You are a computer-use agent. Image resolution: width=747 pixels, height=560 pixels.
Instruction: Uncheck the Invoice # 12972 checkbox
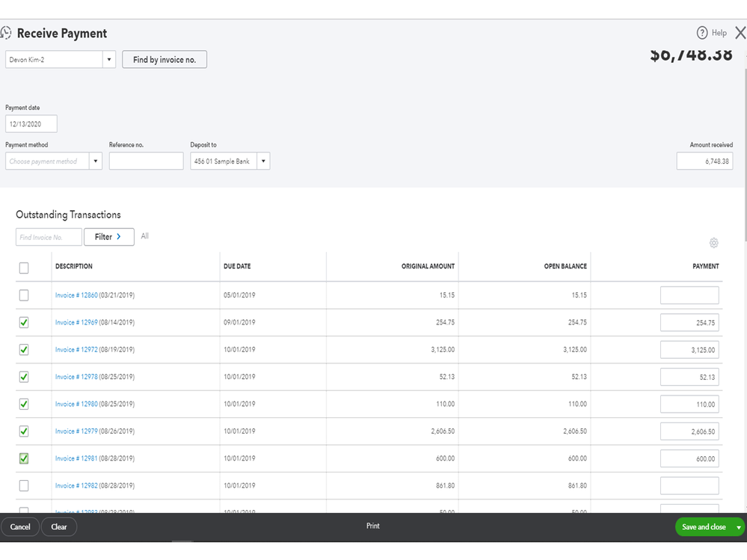(24, 349)
